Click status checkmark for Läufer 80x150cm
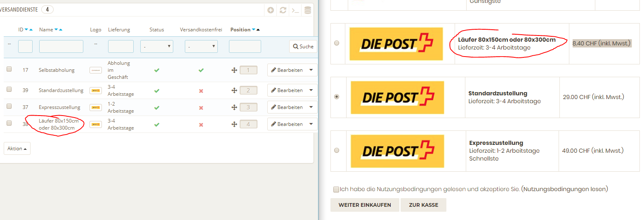The height and width of the screenshot is (220, 644). pos(157,124)
